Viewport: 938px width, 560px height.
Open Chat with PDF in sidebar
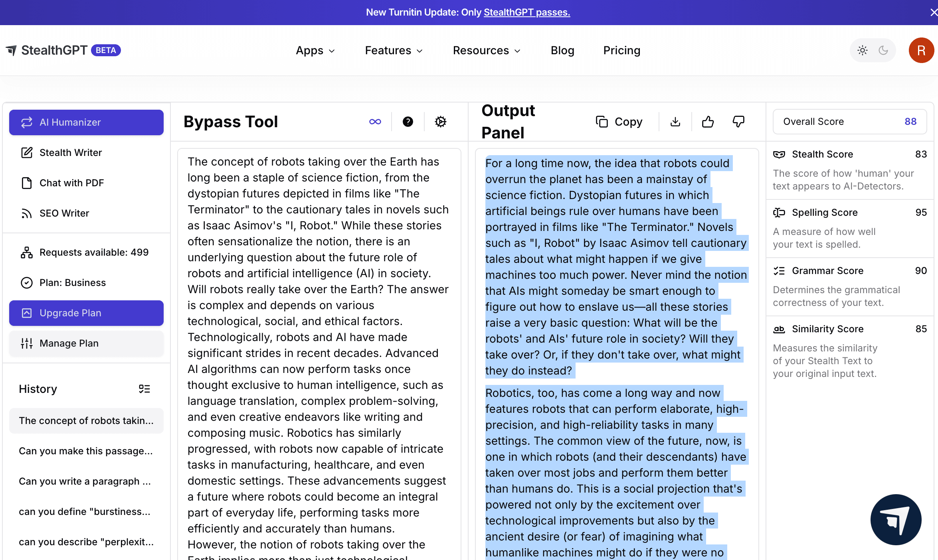click(71, 183)
